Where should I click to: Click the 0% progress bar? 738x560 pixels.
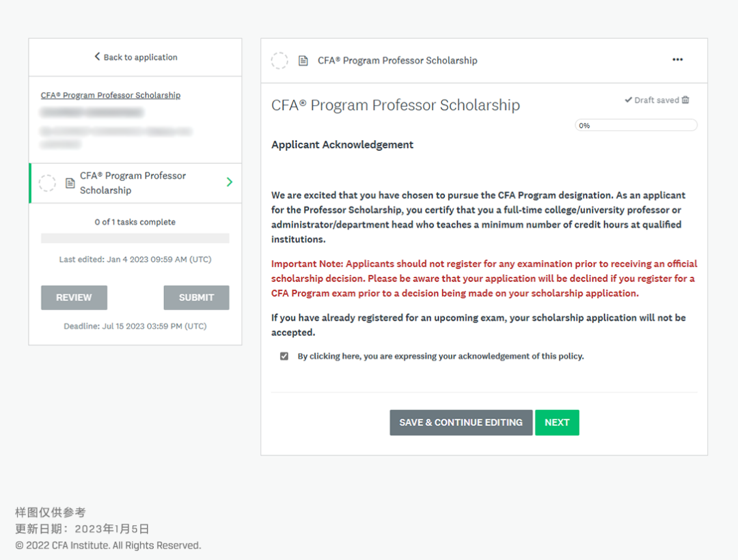point(636,126)
